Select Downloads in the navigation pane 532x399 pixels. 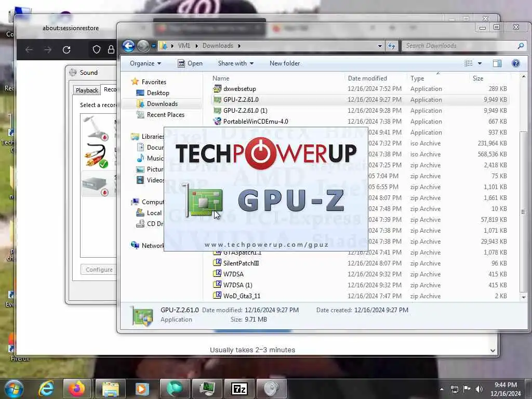coord(162,104)
